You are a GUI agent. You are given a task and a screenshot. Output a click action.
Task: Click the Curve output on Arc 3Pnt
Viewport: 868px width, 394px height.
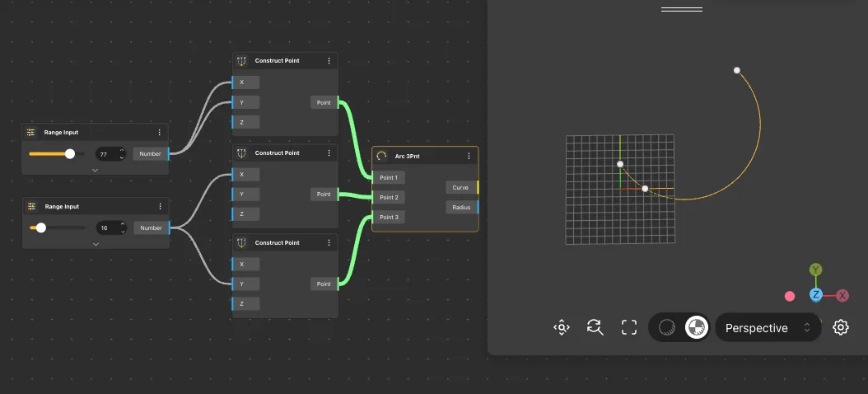(x=461, y=188)
